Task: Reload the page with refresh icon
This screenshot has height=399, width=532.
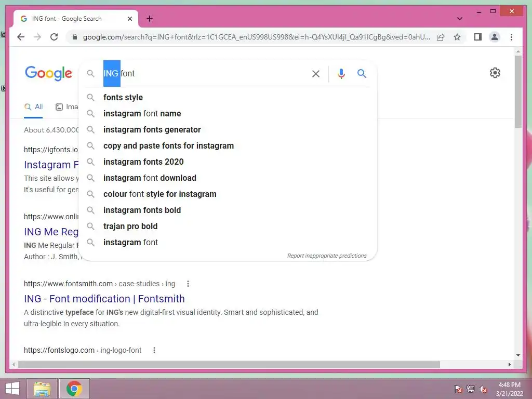Action: click(x=54, y=37)
